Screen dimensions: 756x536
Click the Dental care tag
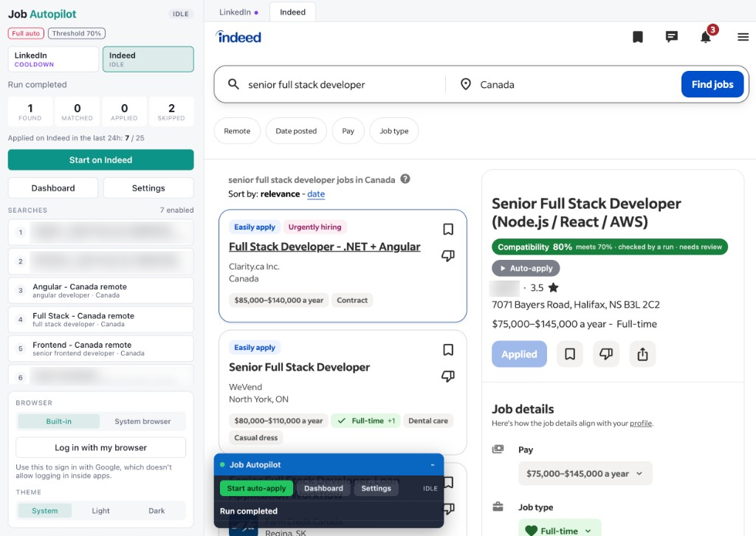point(428,420)
